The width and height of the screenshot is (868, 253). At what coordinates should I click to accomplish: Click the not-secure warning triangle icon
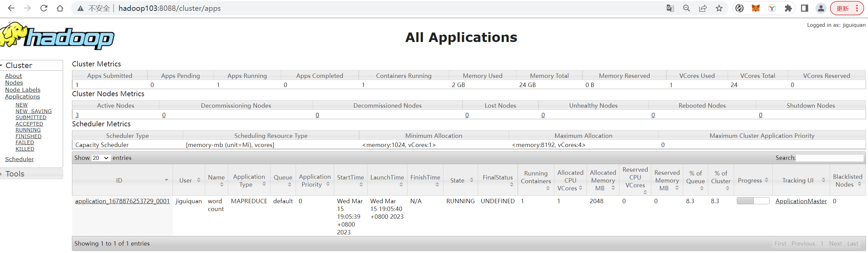click(x=80, y=8)
